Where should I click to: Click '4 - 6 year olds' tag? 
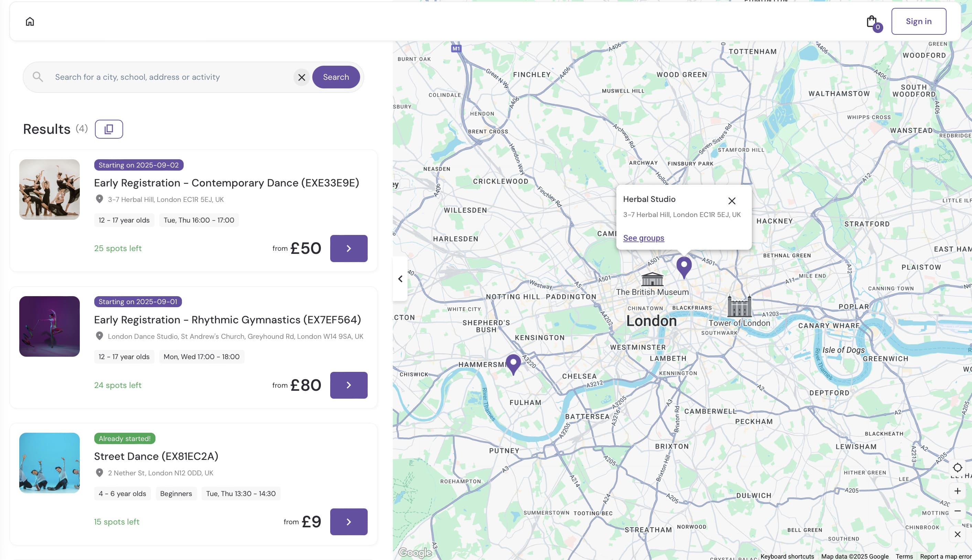coord(122,494)
